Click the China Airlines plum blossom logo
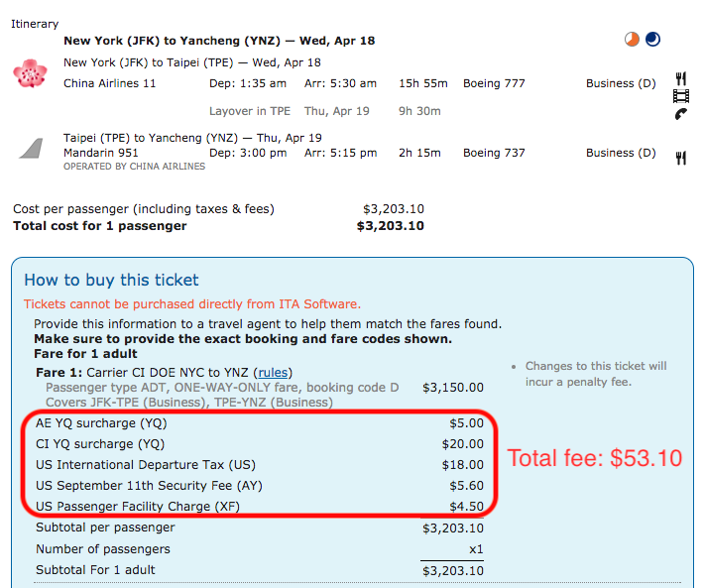This screenshot has width=704, height=588. point(30,73)
